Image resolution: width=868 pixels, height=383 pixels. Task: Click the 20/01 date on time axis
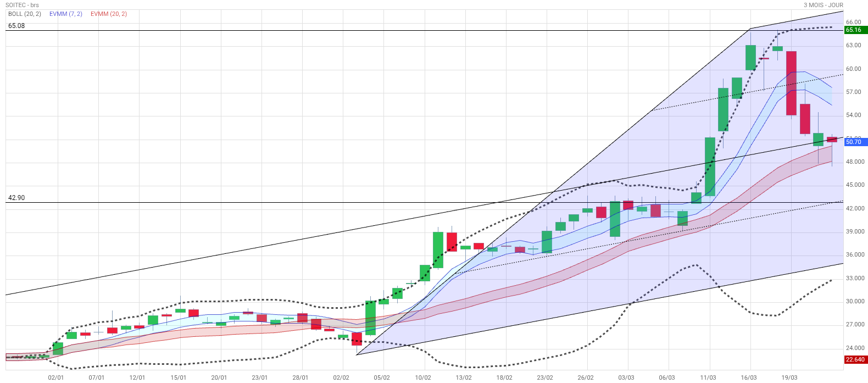[219, 378]
